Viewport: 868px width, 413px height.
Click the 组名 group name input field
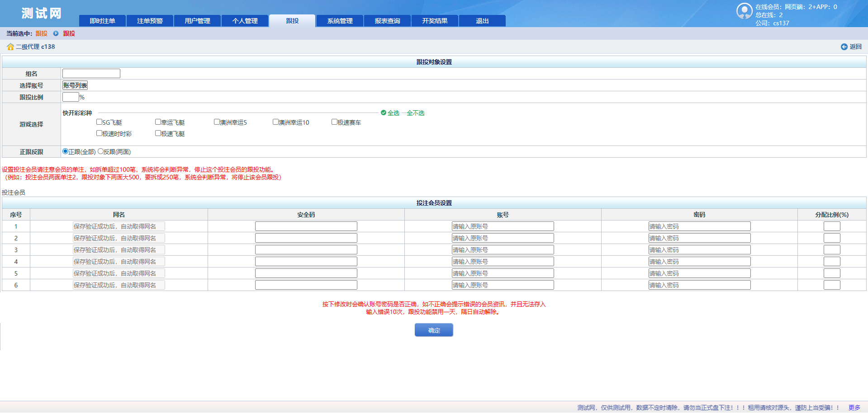coord(91,74)
